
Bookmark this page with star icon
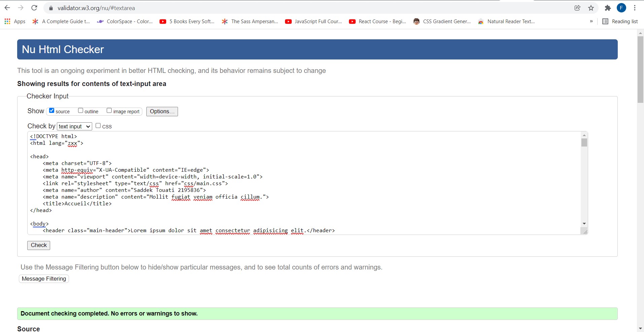[x=591, y=8]
